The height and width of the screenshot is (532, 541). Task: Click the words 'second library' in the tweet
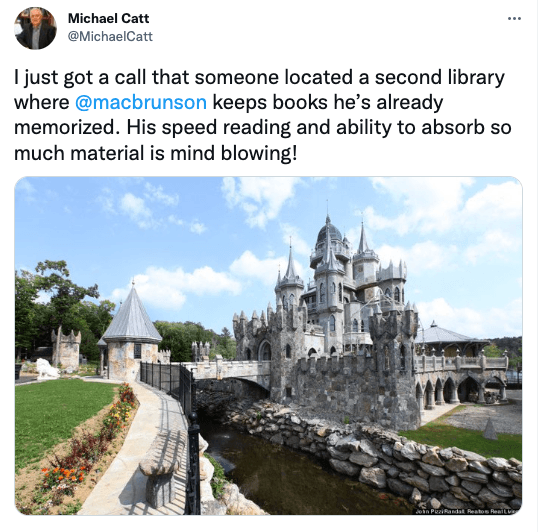[439, 77]
